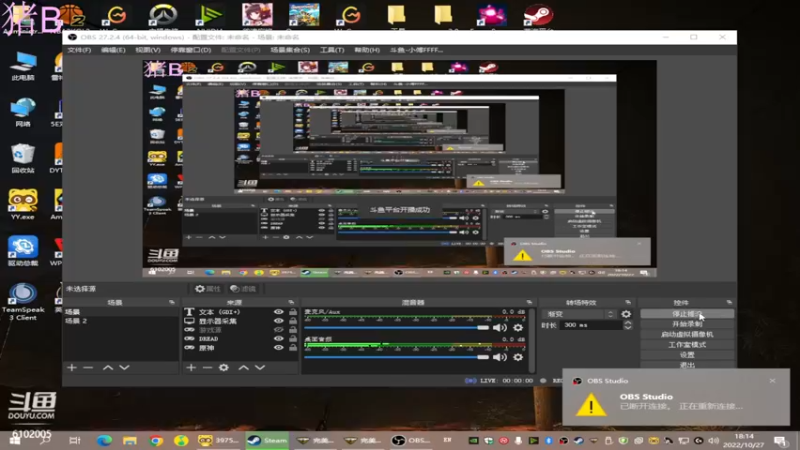Open Steam from the taskbar
This screenshot has width=800, height=450.
267,440
